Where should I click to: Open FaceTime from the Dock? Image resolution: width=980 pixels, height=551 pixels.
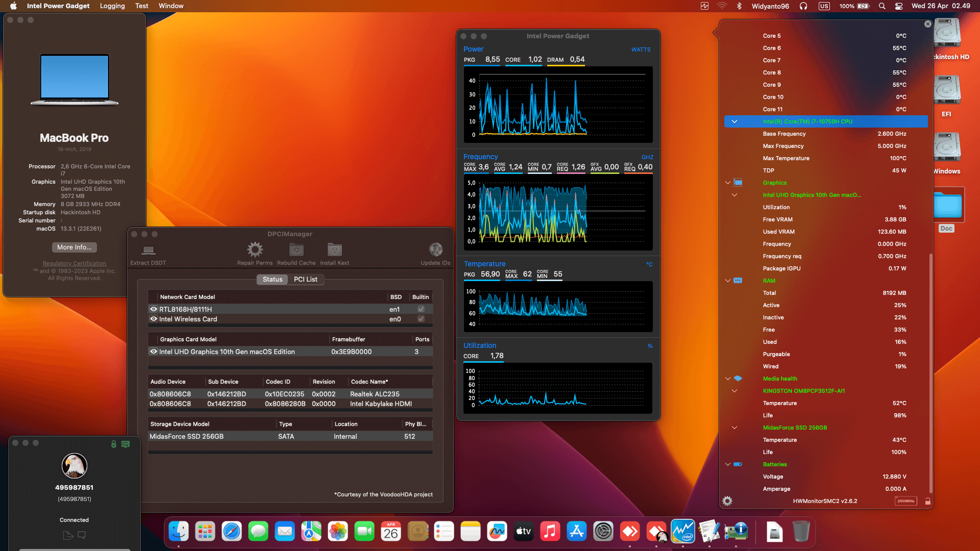pyautogui.click(x=364, y=532)
